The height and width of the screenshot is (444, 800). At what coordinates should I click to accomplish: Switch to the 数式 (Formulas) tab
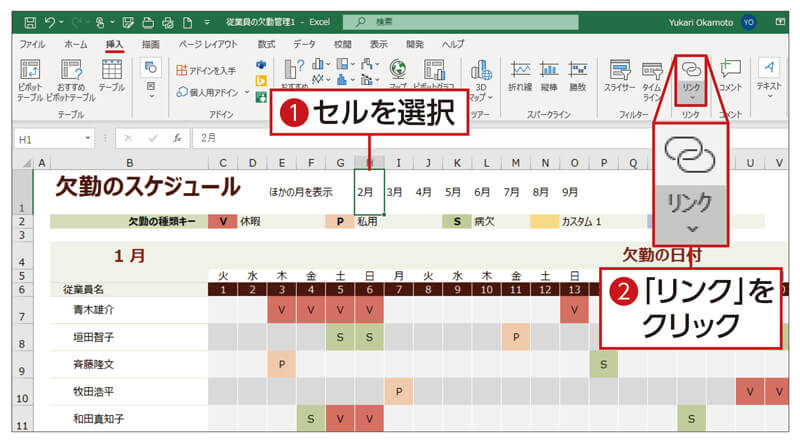266,44
